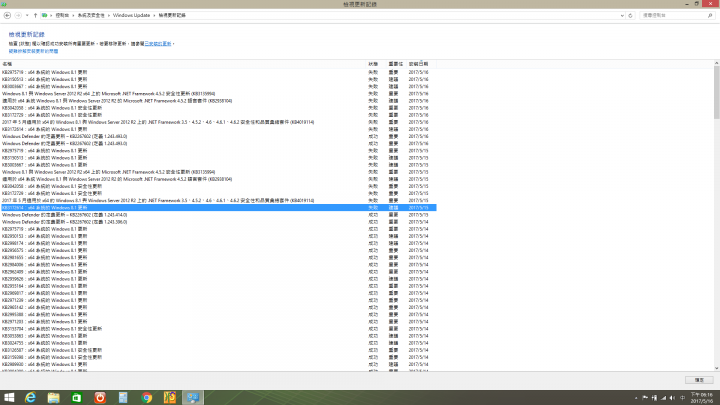
Task: Click the active Control Panel taskbar icon
Action: click(193, 398)
